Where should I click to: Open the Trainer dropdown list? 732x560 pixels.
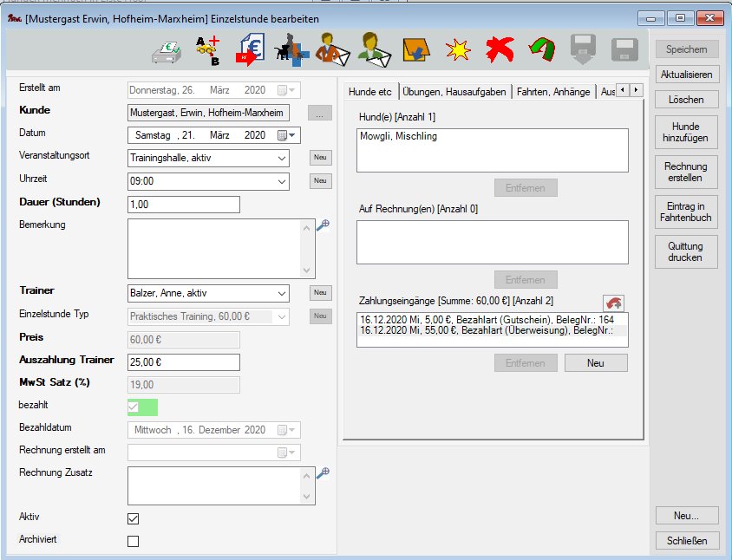coord(280,293)
